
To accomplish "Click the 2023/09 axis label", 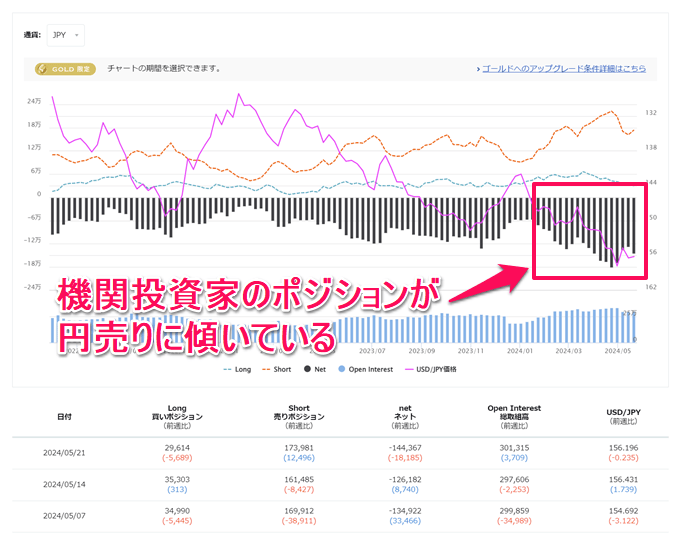I will click(x=422, y=351).
